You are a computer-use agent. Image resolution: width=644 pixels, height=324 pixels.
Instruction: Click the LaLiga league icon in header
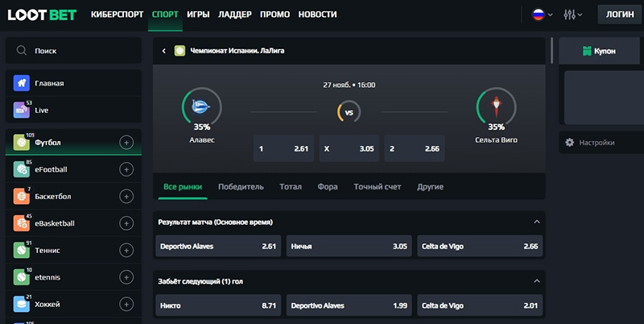[180, 51]
